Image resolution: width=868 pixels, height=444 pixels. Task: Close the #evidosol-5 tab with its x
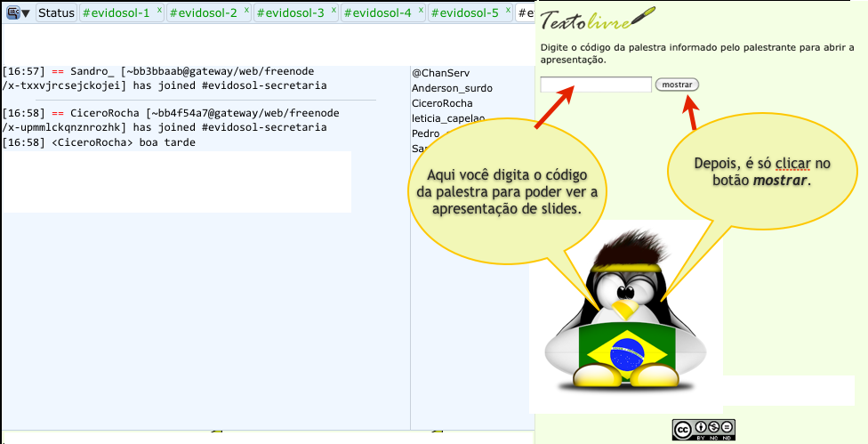click(508, 10)
